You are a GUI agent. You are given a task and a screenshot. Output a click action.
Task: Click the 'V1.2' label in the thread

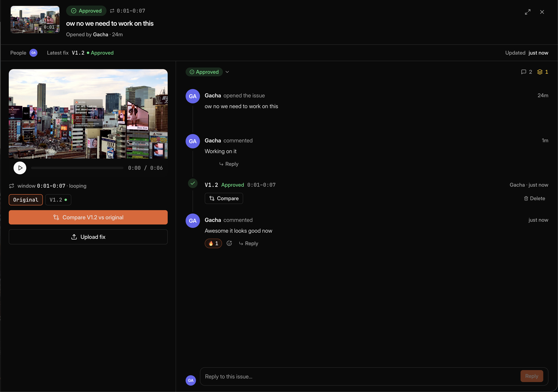pos(211,185)
